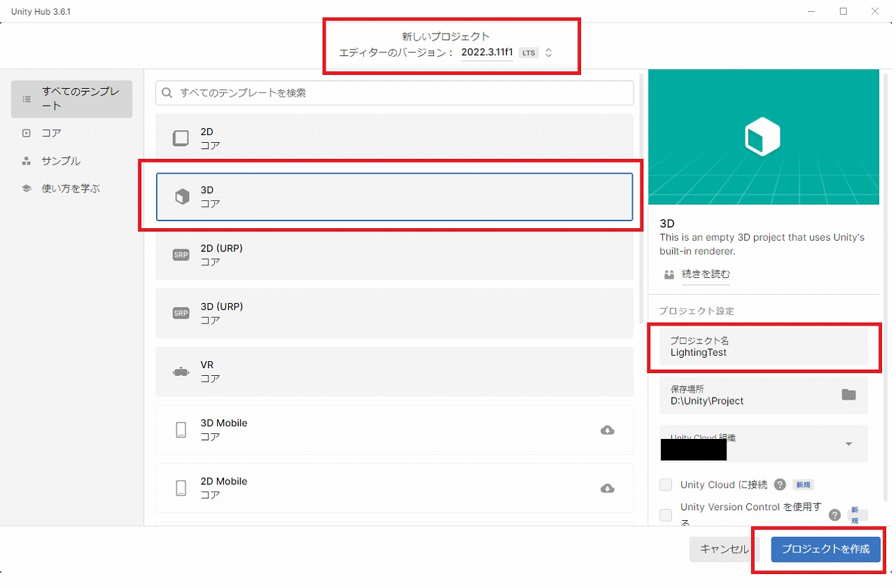896x588 pixels.
Task: Click the 新規 badge beside Unity Cloud に接続
Action: [x=803, y=484]
